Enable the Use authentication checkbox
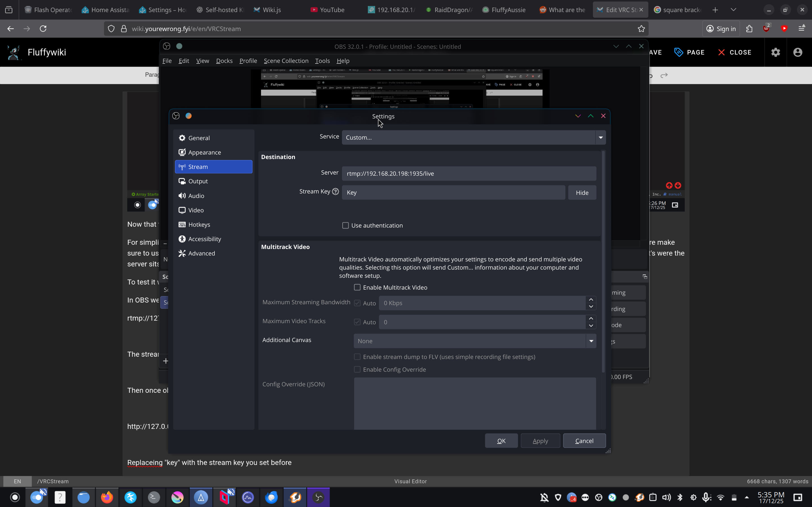This screenshot has width=812, height=507. [345, 225]
